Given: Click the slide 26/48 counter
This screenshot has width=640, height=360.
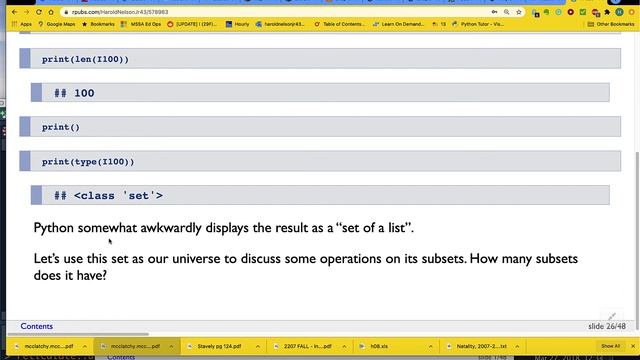Looking at the screenshot, I should (607, 326).
